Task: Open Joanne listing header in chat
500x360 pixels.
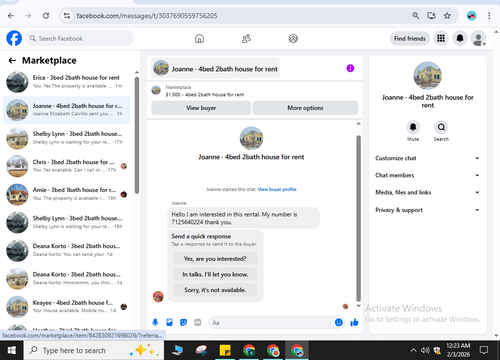Action: [215, 69]
